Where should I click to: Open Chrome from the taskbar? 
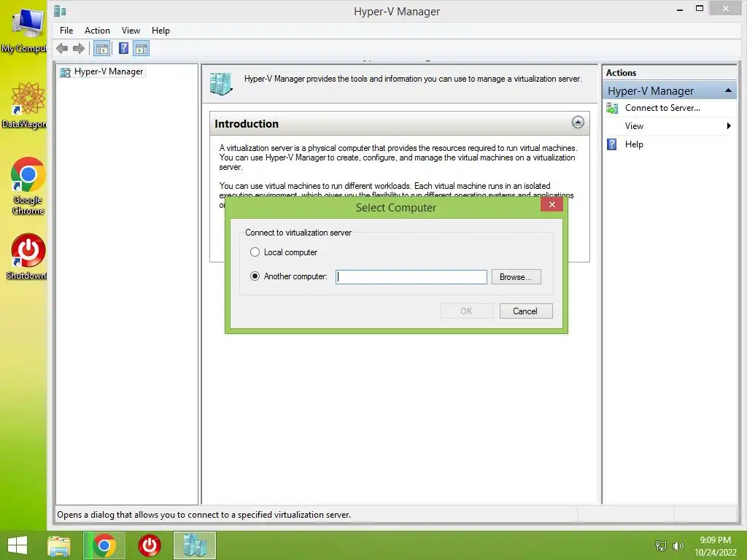tap(104, 545)
